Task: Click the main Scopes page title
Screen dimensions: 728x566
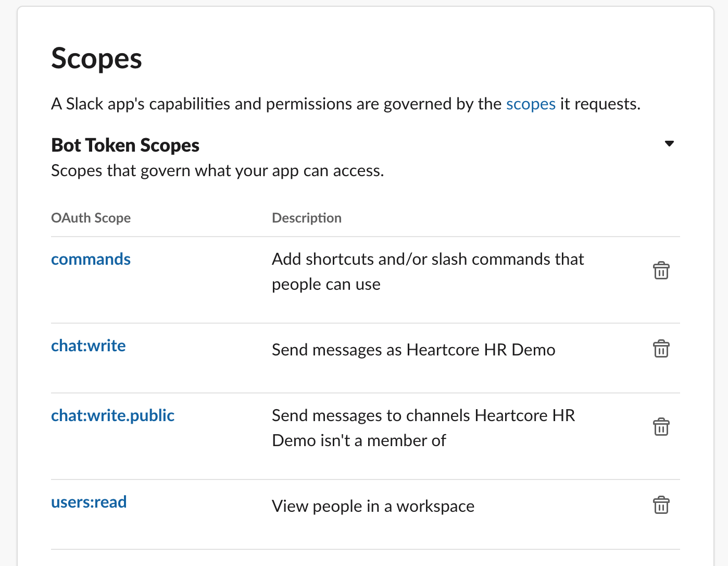Action: pyautogui.click(x=96, y=58)
